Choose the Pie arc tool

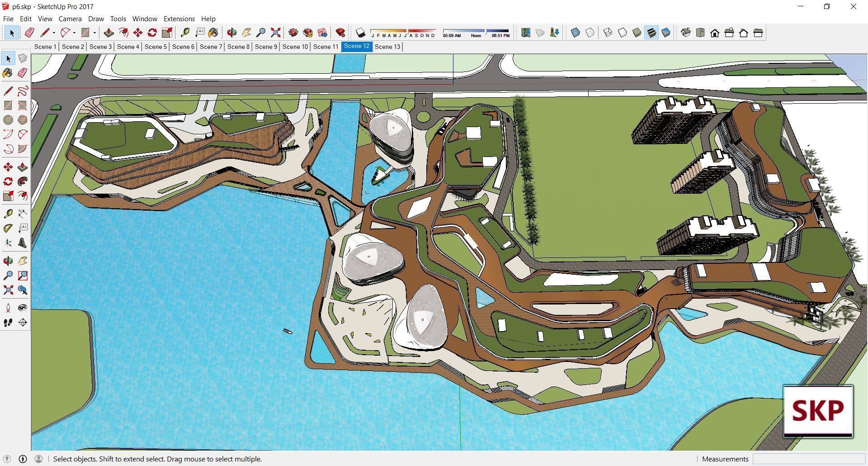tap(23, 149)
